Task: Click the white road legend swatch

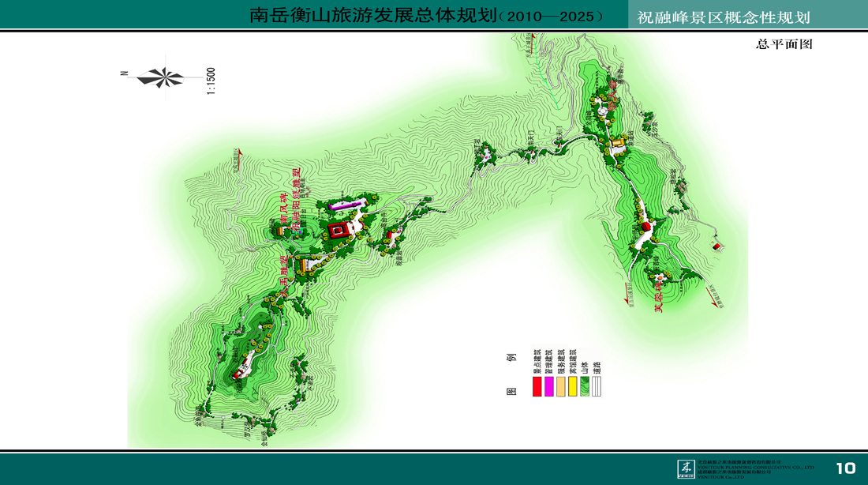Action: (x=597, y=386)
